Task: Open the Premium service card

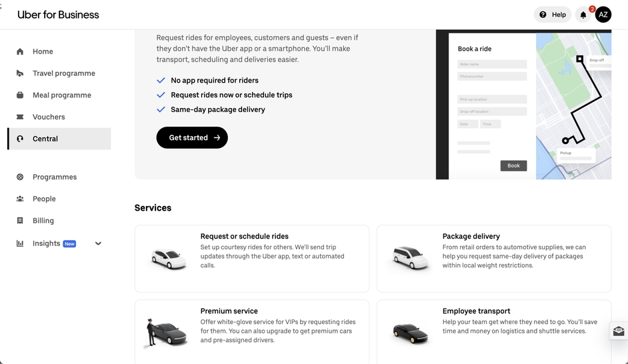Action: pyautogui.click(x=252, y=331)
